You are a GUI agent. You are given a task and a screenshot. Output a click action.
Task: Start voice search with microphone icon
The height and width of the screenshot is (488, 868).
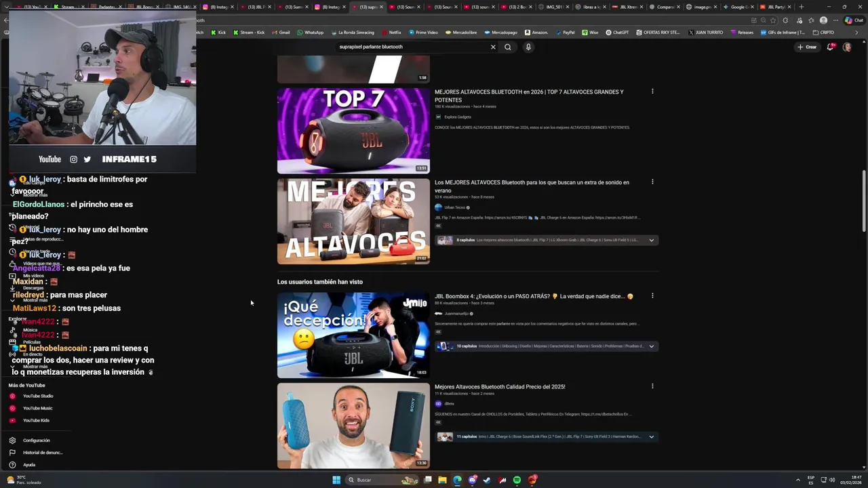click(528, 47)
